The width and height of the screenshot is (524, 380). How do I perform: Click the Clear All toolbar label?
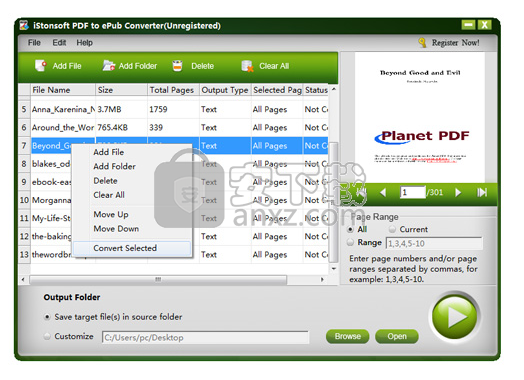[x=274, y=66]
